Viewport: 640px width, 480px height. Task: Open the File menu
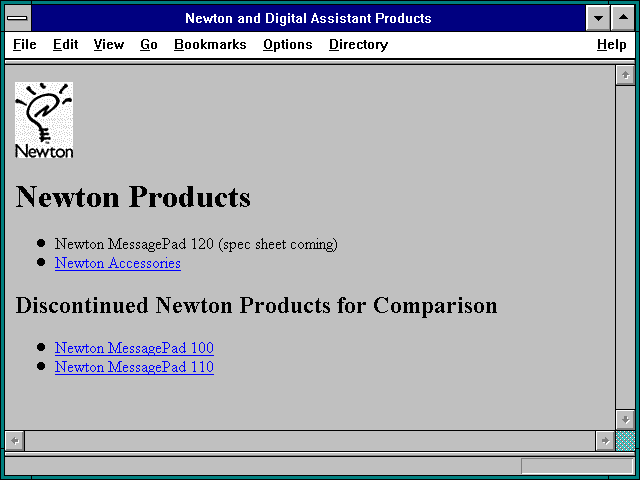24,44
